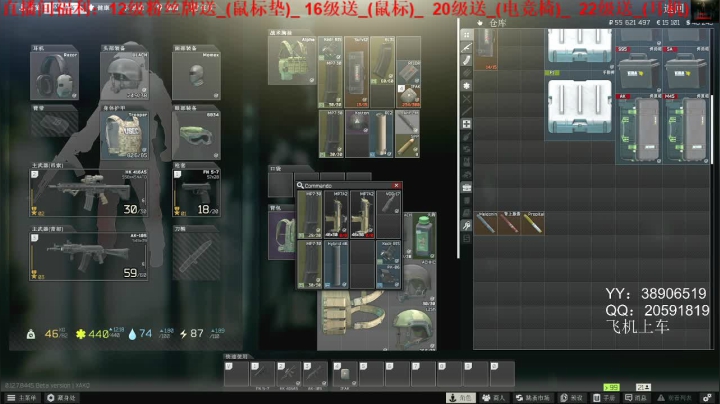Open the 跳蚤市场 Flea Market tab
The width and height of the screenshot is (720, 404).
coord(533,398)
